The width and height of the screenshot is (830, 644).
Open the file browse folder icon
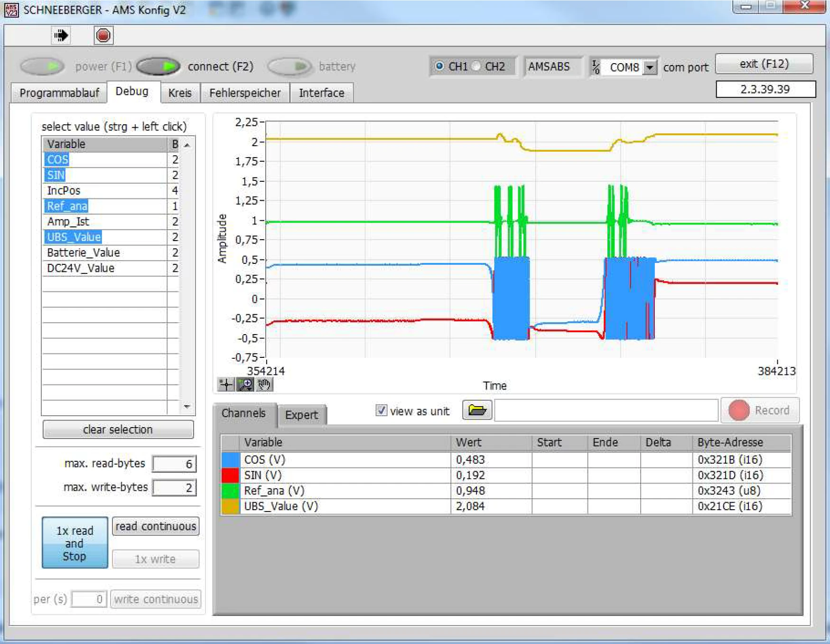tap(477, 410)
